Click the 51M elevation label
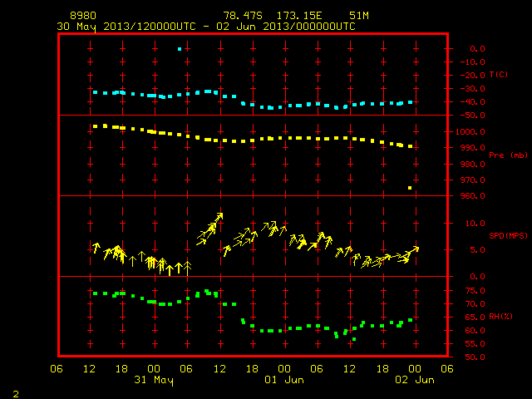532x399 pixels. coord(359,16)
